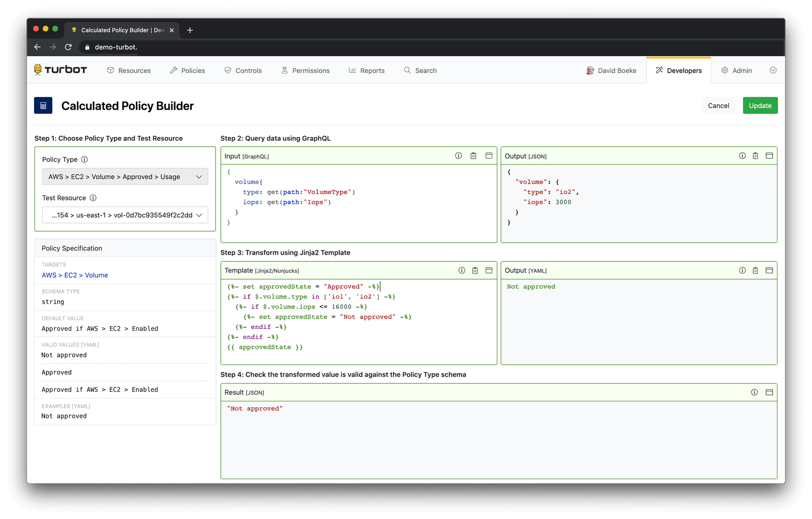
Task: Copy JSON Output to clipboard
Action: tap(755, 156)
